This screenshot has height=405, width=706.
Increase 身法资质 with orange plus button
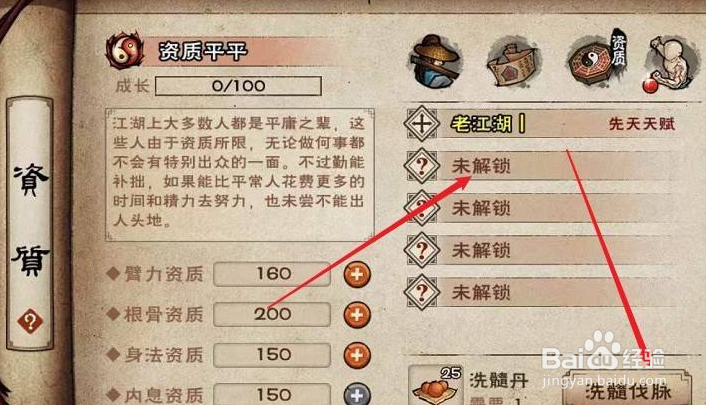pyautogui.click(x=357, y=355)
